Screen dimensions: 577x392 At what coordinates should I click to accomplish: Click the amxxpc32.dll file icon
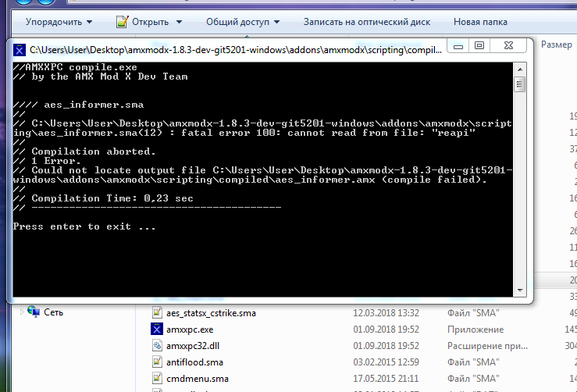click(157, 345)
